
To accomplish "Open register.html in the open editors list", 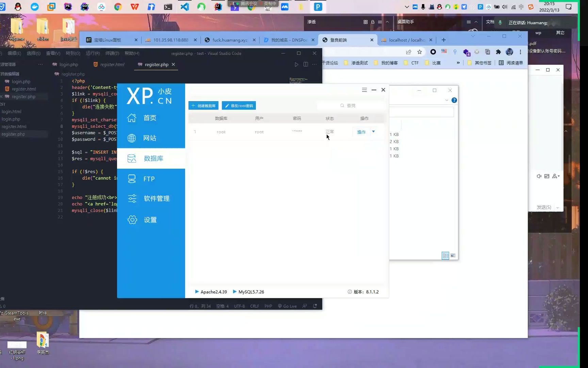I will tap(24, 89).
